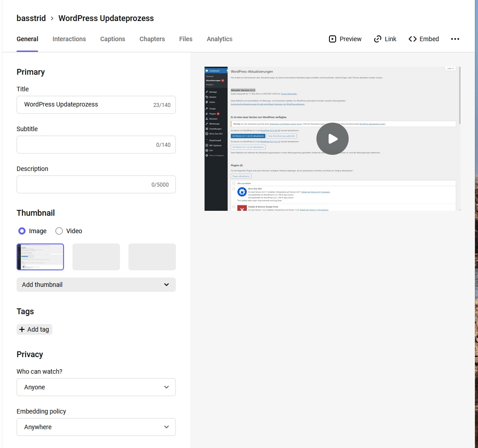Open the three-dots more options menu

(455, 39)
